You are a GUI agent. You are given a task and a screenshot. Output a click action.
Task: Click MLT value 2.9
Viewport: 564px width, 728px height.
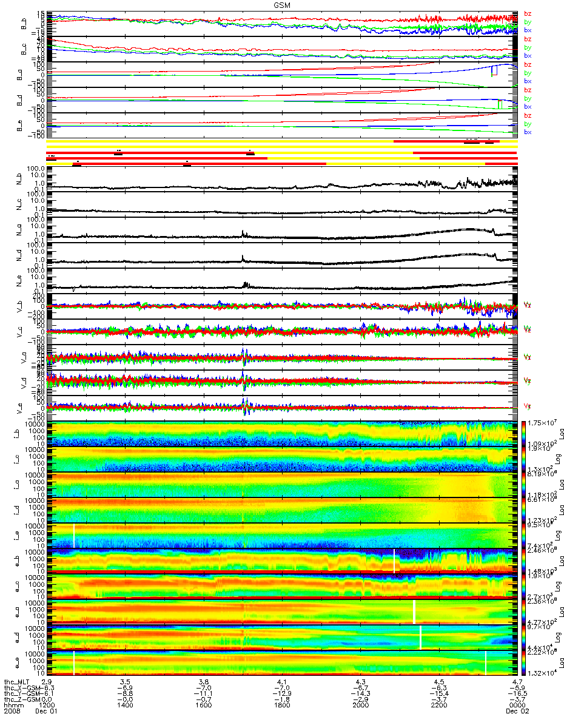(x=47, y=682)
